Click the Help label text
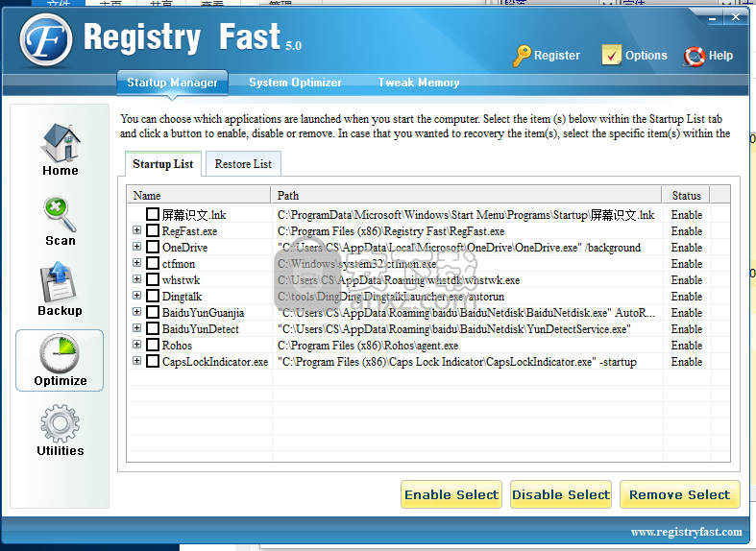The image size is (756, 551). pos(720,56)
